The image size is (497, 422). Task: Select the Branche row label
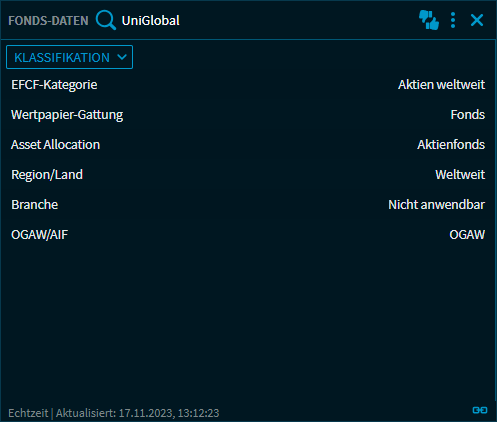(35, 205)
